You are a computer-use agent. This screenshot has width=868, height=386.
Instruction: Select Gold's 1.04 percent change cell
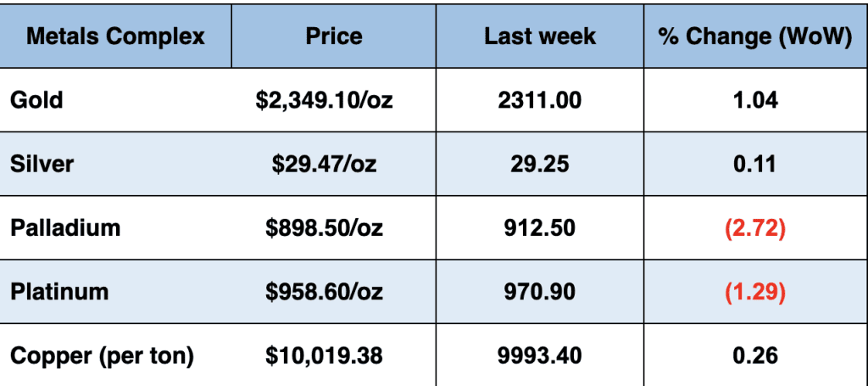[x=755, y=100]
